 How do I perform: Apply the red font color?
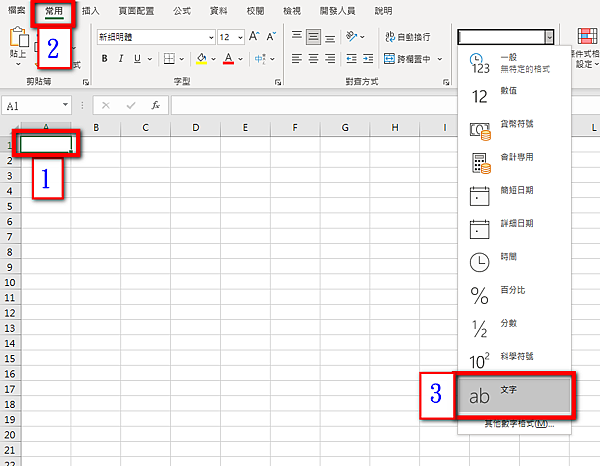[x=228, y=59]
